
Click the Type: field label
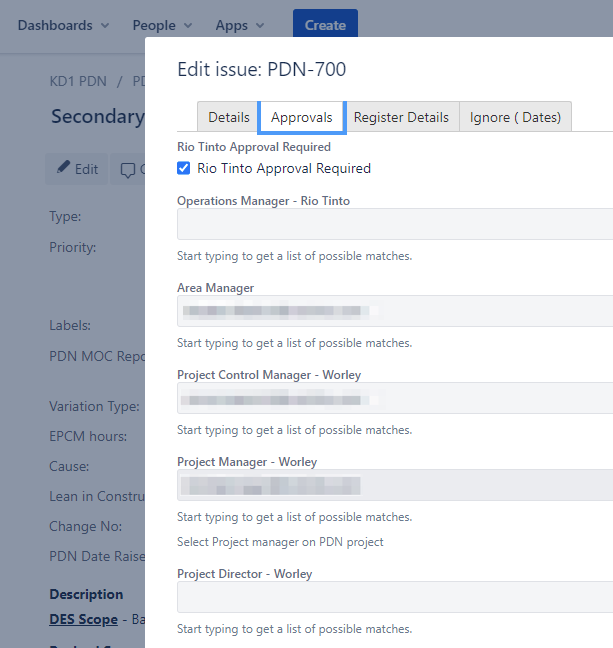click(65, 216)
